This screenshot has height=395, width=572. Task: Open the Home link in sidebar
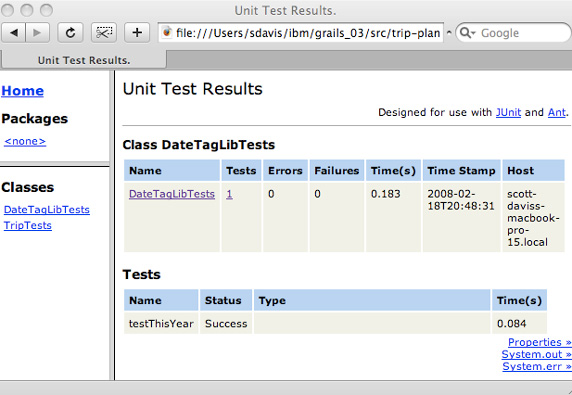coord(23,91)
